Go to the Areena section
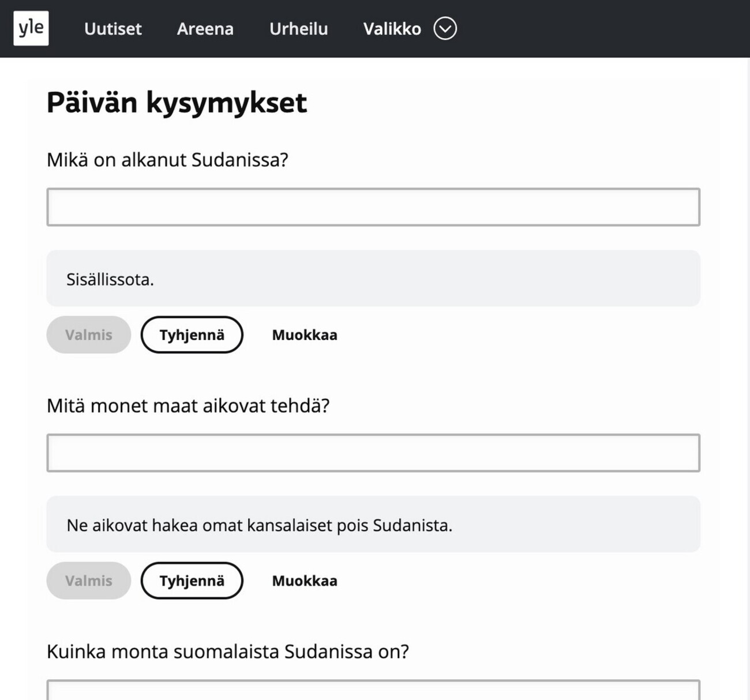The image size is (750, 700). point(205,29)
